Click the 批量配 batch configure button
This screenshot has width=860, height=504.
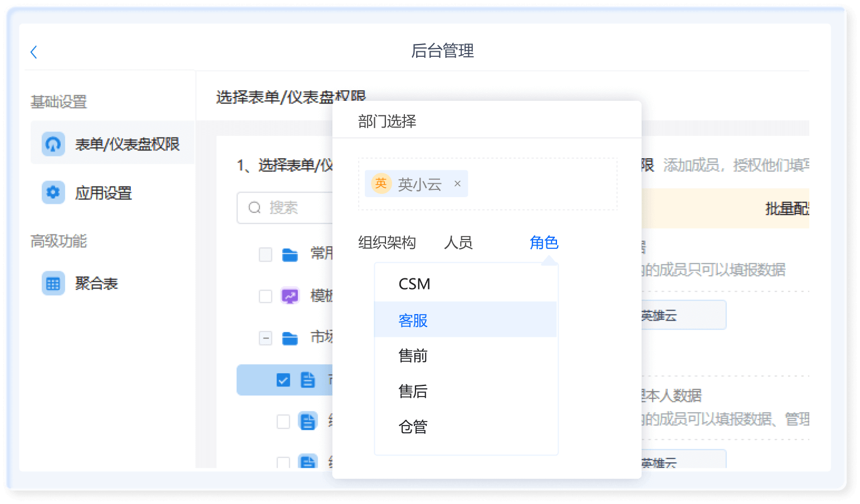787,209
